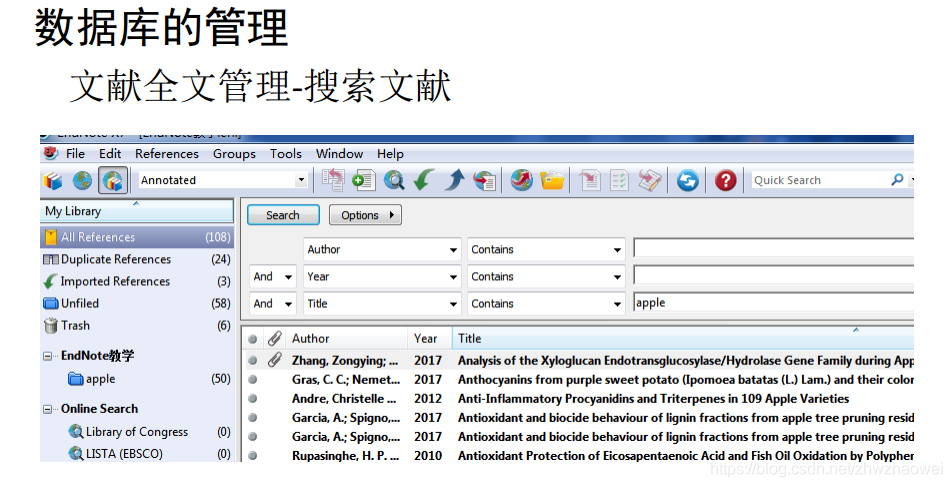This screenshot has height=487, width=952.
Task: Click the Open Link globe icon
Action: pyautogui.click(x=521, y=180)
